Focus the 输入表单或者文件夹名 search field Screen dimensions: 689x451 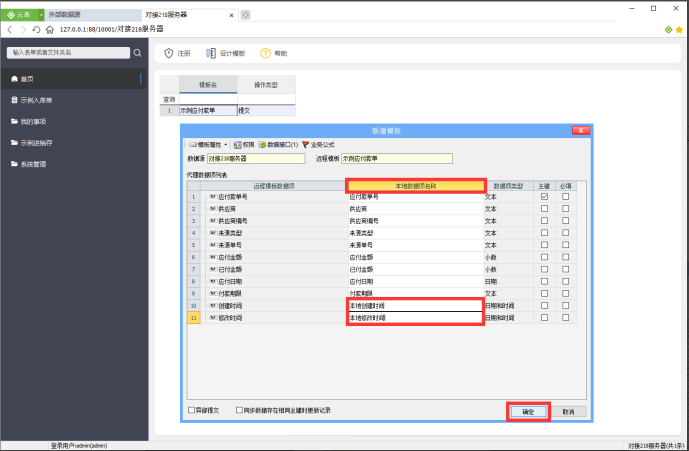coord(68,53)
